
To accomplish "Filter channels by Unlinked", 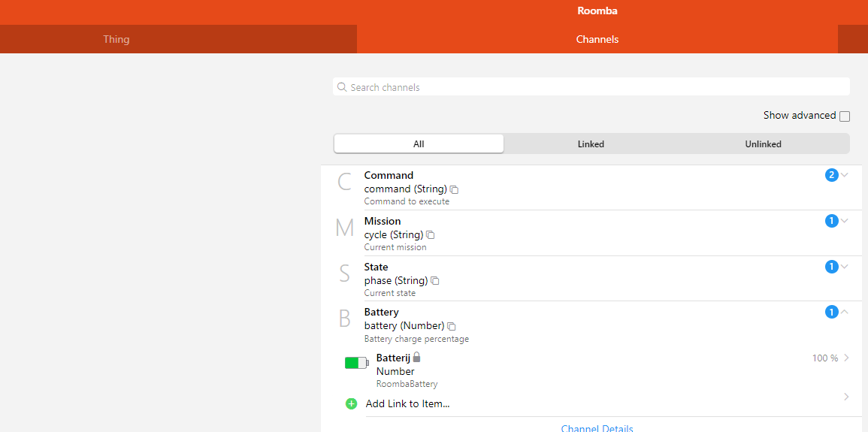I will pyautogui.click(x=763, y=143).
